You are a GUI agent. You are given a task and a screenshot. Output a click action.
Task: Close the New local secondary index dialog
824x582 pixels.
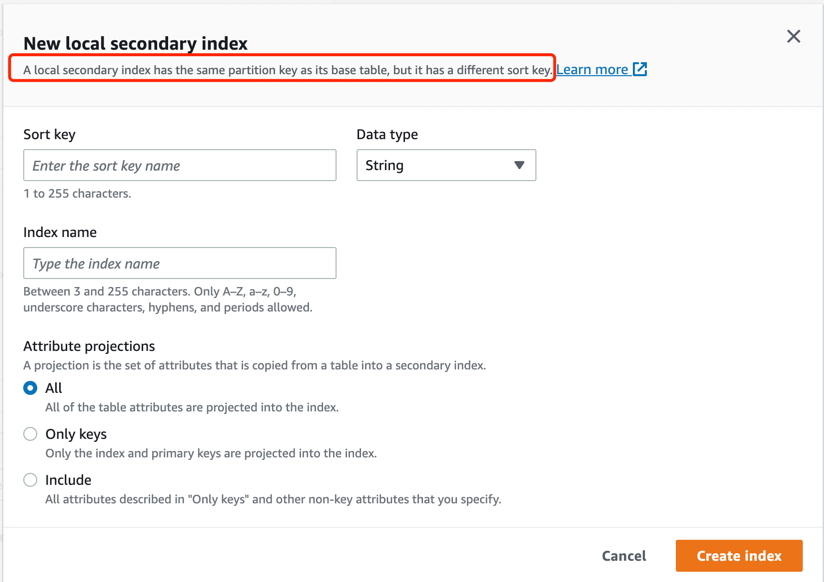(793, 37)
